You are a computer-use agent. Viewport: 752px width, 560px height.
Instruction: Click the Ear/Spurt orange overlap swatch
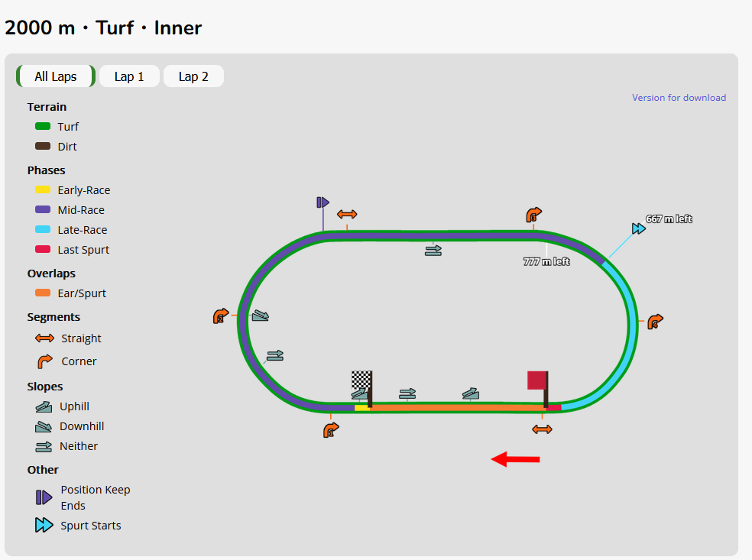click(x=43, y=293)
